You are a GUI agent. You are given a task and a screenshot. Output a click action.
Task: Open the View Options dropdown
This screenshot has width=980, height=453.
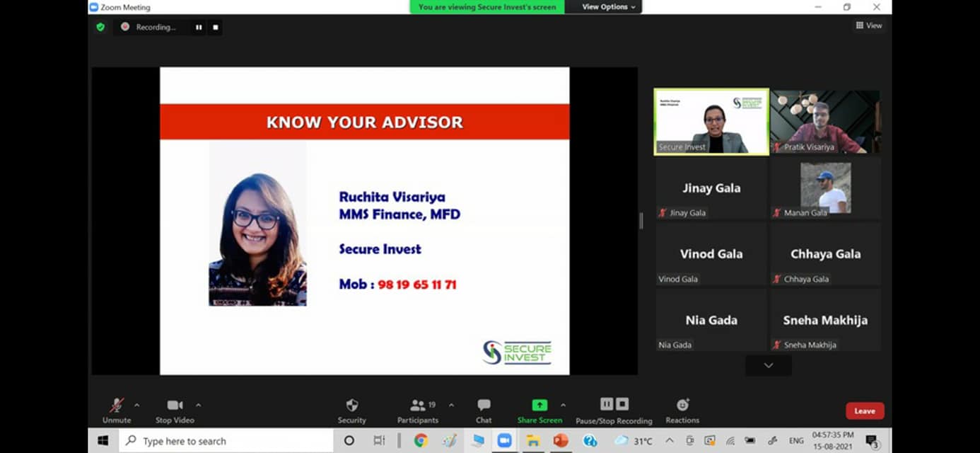[x=608, y=7]
